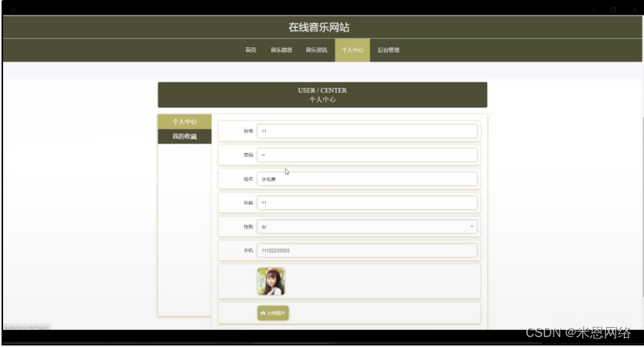
Task: Click the 年龄 input field
Action: point(367,202)
